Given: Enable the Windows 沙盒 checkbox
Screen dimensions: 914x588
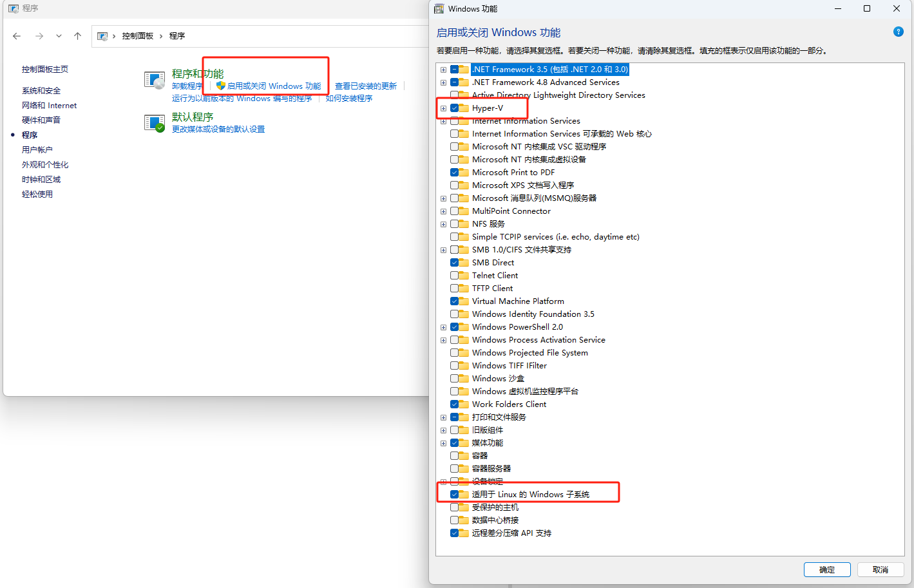Looking at the screenshot, I should coord(455,378).
